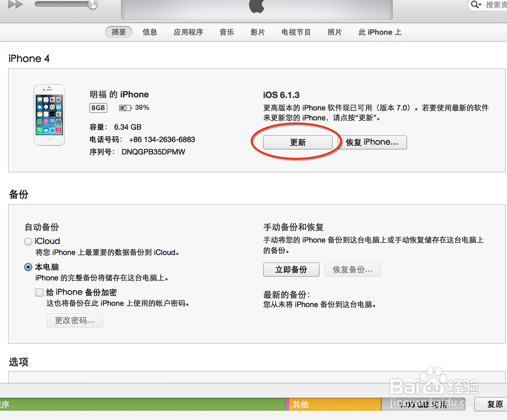The height and width of the screenshot is (420, 507).
Task: Select the 本电脑 backup radio button
Action: (x=28, y=267)
